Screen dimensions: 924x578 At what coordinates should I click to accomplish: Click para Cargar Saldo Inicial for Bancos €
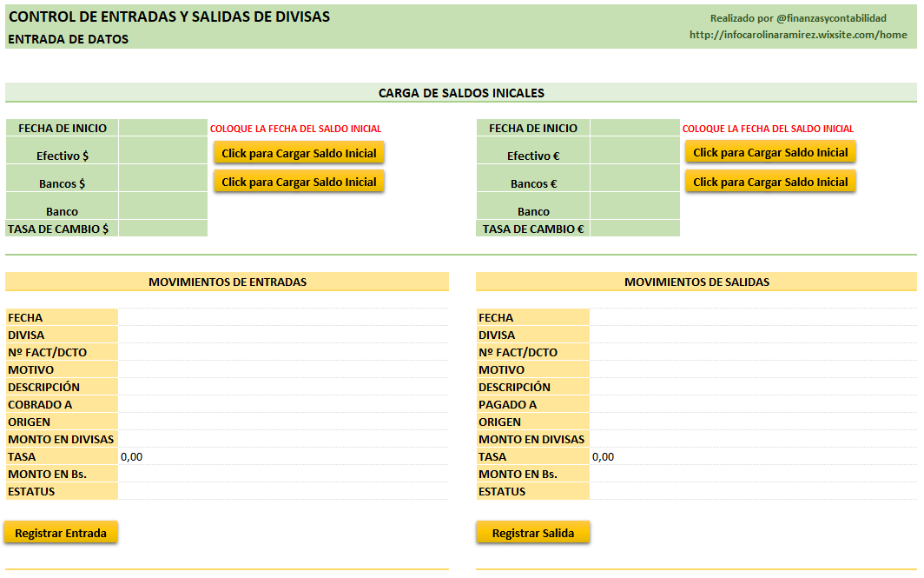pos(770,181)
